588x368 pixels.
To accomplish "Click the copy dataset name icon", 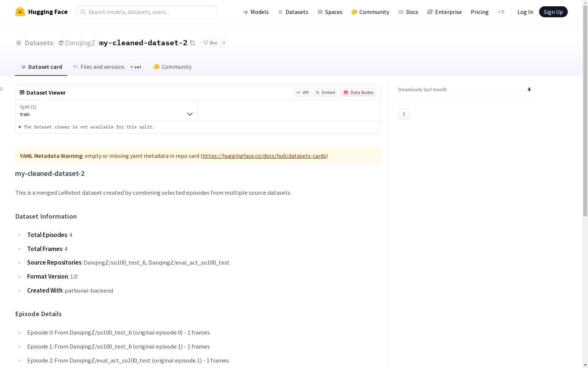I will click(x=192, y=43).
